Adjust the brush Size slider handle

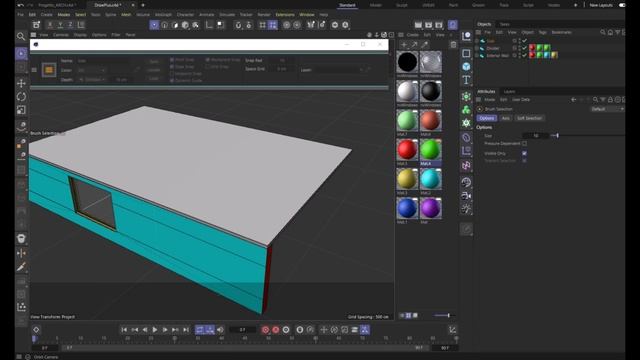[x=557, y=136]
